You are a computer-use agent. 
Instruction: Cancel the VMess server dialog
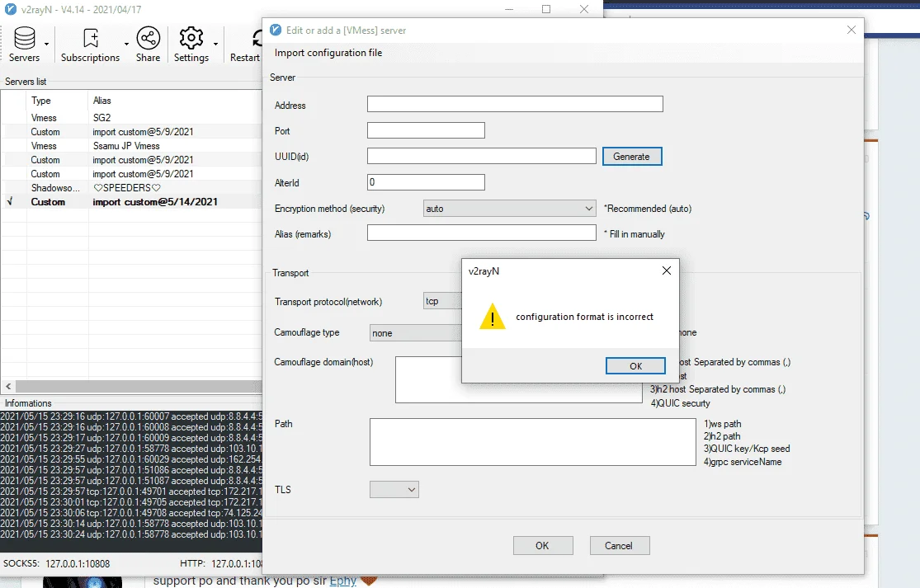[x=620, y=546]
